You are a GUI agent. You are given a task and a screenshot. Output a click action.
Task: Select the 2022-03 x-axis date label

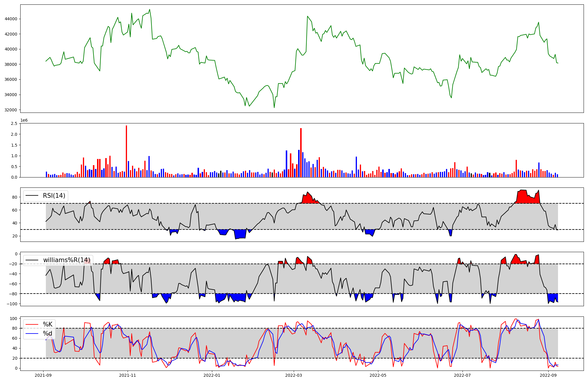(294, 375)
